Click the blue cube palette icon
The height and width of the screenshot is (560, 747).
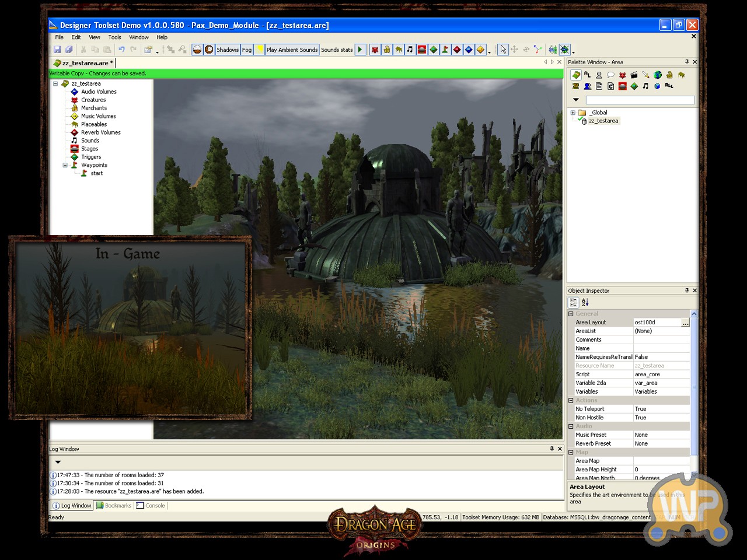[657, 86]
